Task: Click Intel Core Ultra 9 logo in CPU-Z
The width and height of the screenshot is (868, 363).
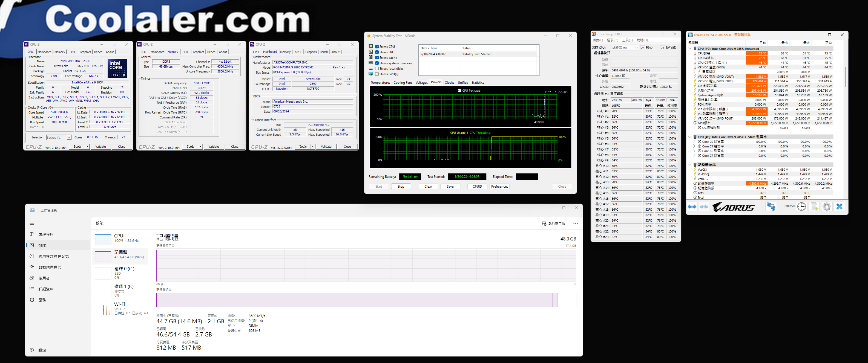Action: [117, 68]
